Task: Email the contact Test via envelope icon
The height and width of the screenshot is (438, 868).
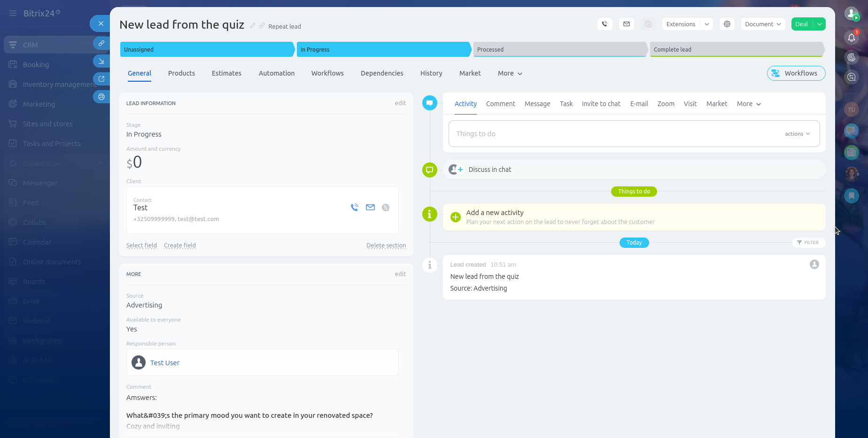Action: (370, 207)
